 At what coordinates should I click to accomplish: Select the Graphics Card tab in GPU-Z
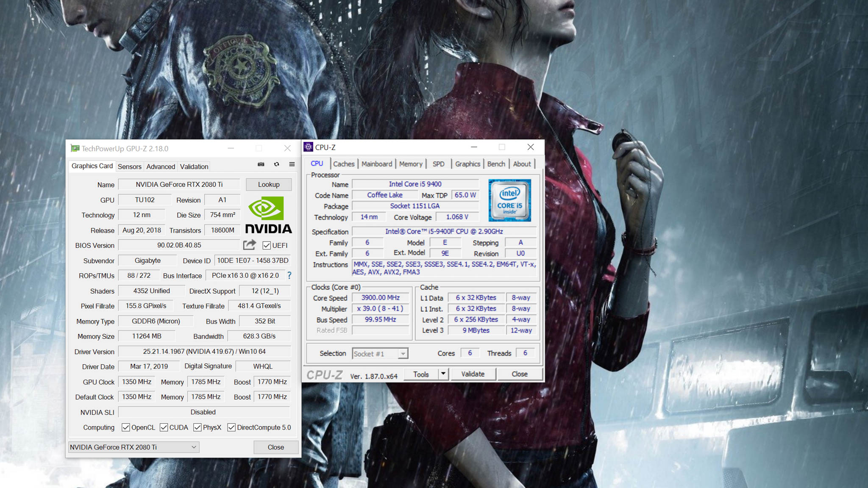click(x=92, y=166)
